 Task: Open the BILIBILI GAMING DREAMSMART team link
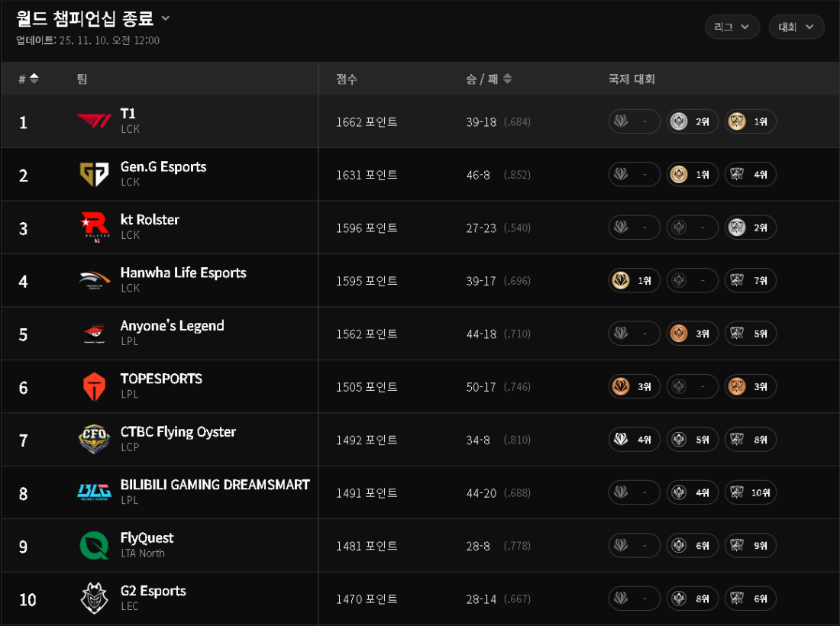(215, 485)
